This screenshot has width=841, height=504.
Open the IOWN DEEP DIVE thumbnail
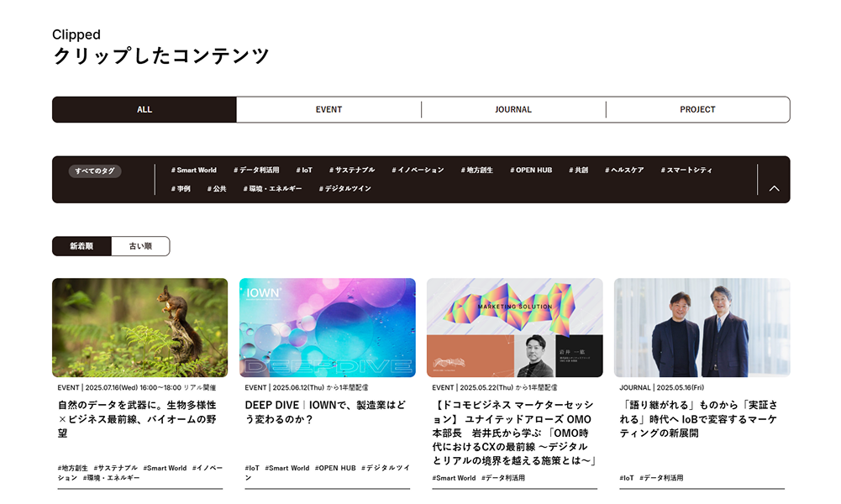pyautogui.click(x=327, y=328)
